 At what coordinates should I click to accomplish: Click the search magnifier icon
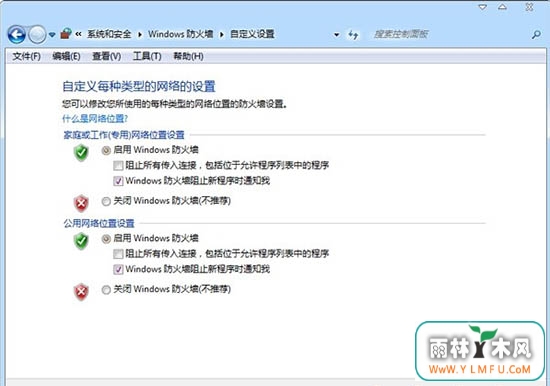[x=536, y=34]
